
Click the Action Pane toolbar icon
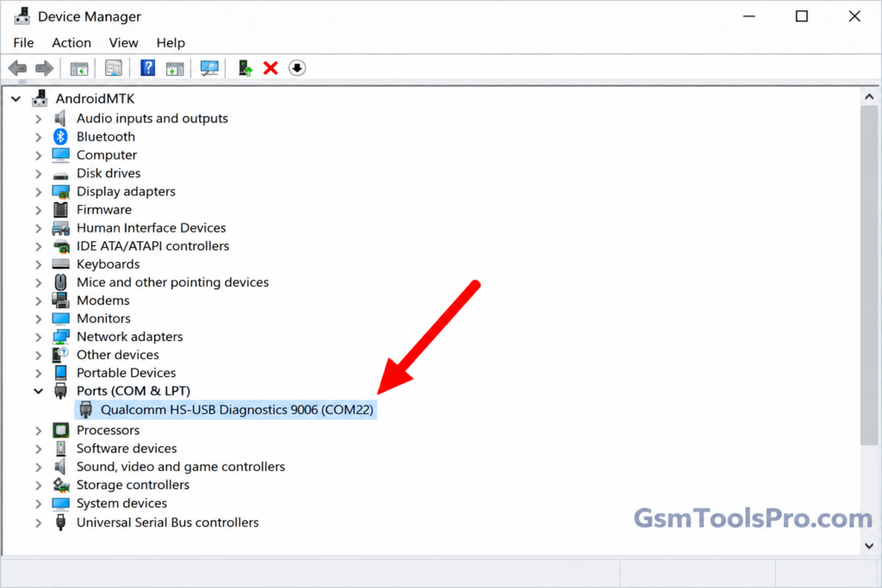click(175, 69)
